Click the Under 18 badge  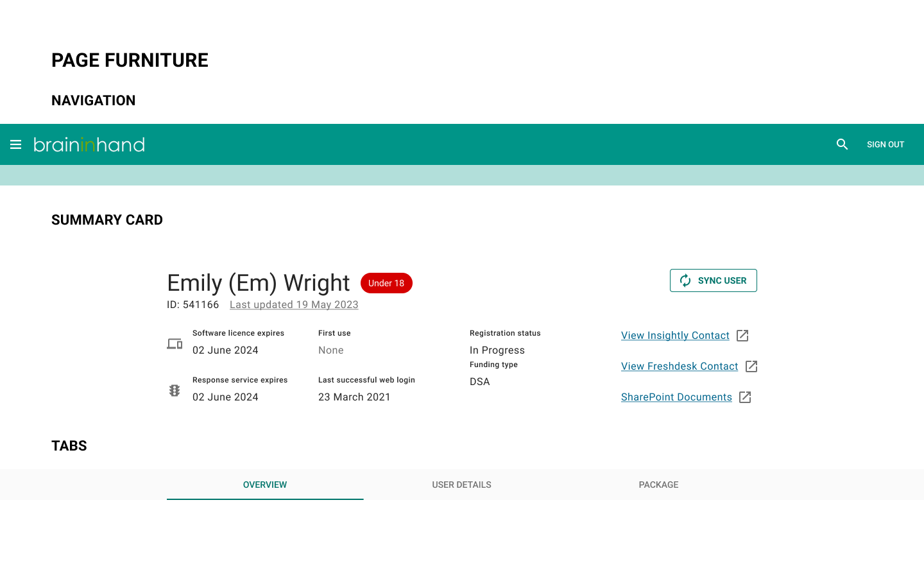tap(386, 283)
